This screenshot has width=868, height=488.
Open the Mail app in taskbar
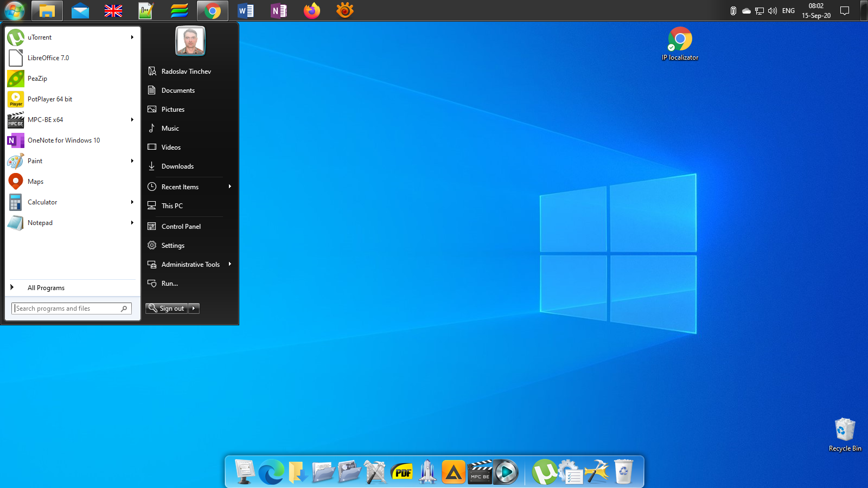click(x=80, y=10)
